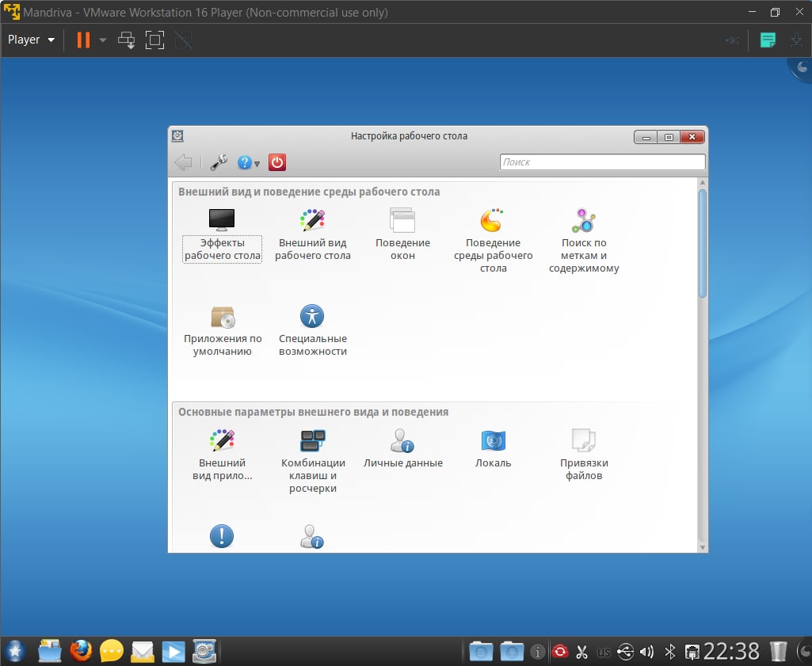The height and width of the screenshot is (666, 812).
Task: Open the blue exclamation mark settings icon
Action: (x=222, y=536)
